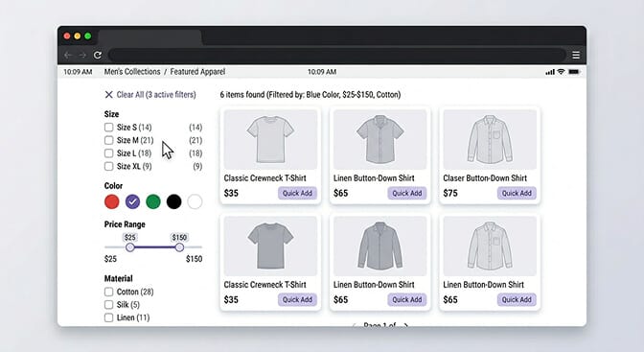
Task: Pick the black color swatch
Action: pos(173,202)
